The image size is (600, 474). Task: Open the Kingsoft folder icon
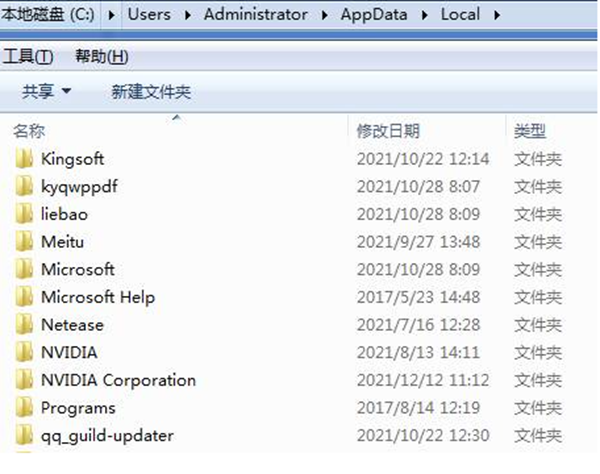pyautogui.click(x=24, y=159)
